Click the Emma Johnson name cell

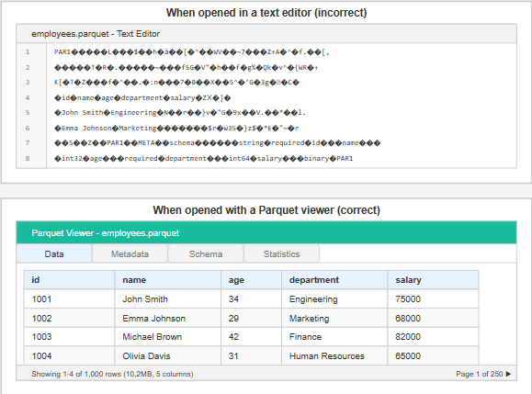[168, 318]
